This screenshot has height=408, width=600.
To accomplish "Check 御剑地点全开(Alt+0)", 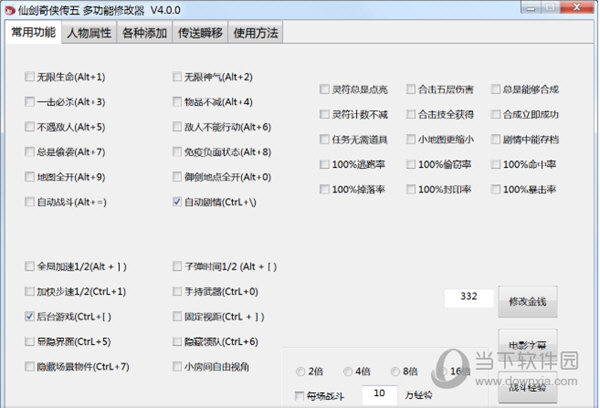I will point(177,176).
